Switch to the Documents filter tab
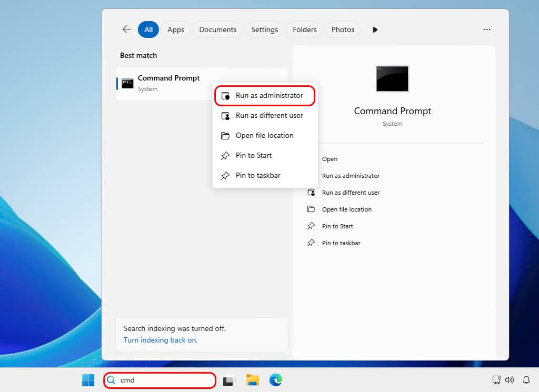539x392 pixels. click(217, 29)
